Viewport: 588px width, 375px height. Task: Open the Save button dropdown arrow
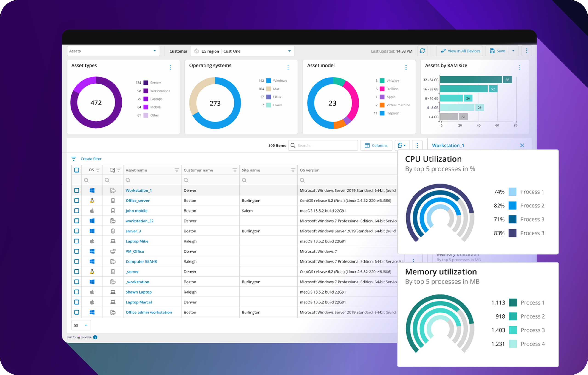(x=513, y=51)
